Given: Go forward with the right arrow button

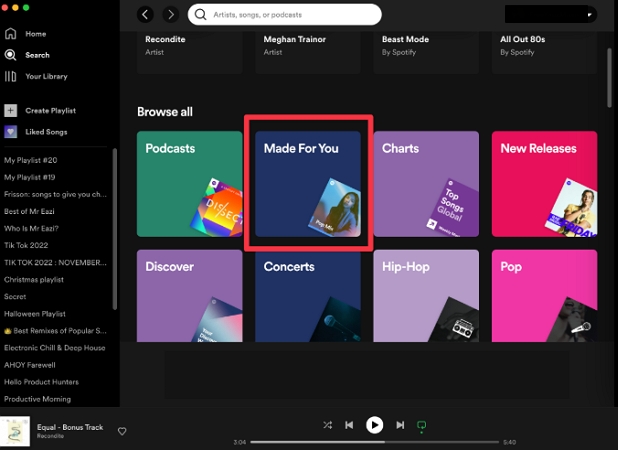Looking at the screenshot, I should coord(170,14).
